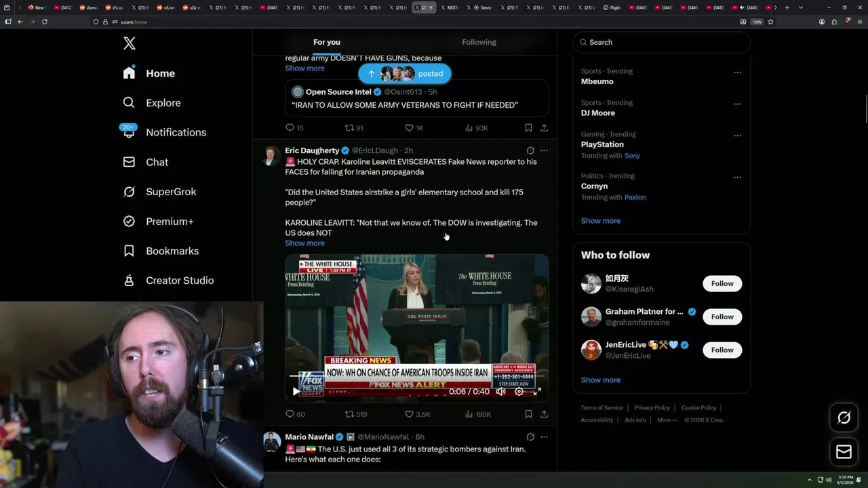This screenshot has height=488, width=868.
Task: Enter fullscreen on the video
Action: [537, 392]
